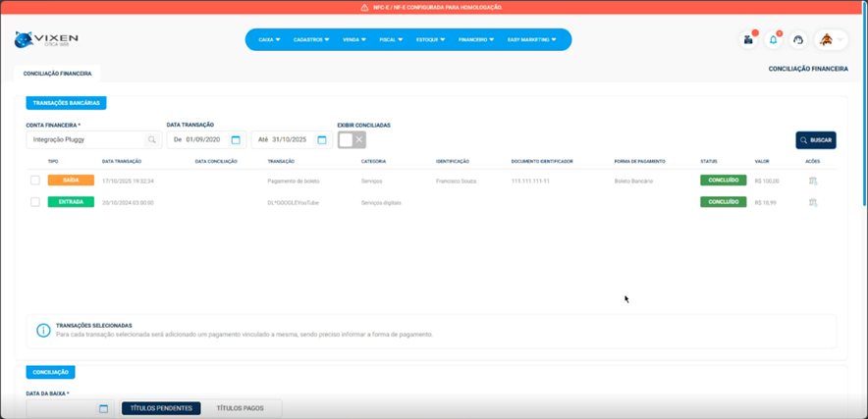The image size is (868, 419).
Task: Open the cash register icon in header
Action: [x=749, y=40]
